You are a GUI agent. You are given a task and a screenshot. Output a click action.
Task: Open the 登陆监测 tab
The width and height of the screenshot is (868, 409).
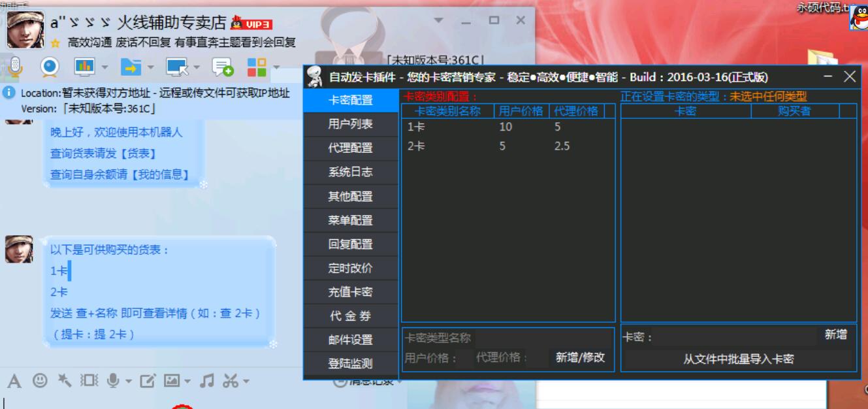coord(351,364)
